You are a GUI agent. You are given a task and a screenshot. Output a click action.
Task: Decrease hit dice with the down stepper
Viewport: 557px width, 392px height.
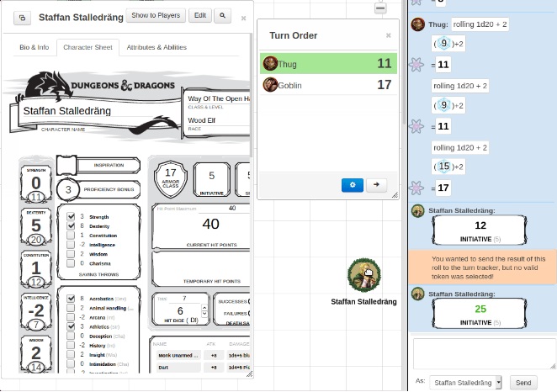tap(204, 314)
